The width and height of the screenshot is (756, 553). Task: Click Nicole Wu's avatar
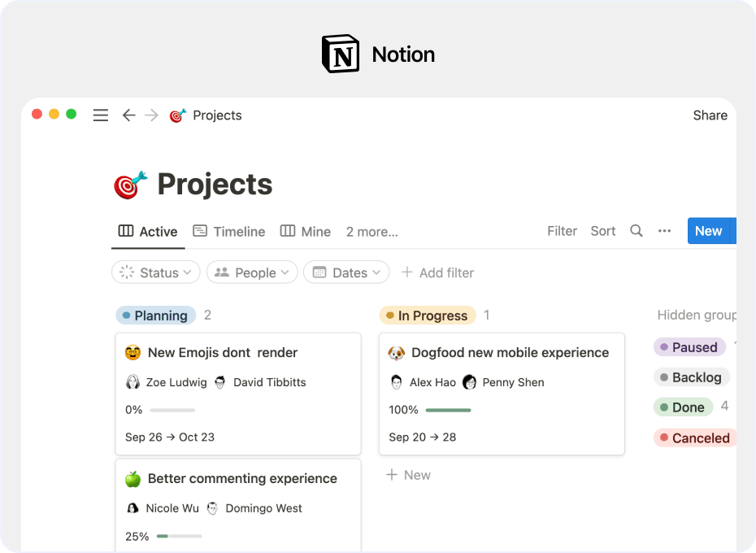133,508
